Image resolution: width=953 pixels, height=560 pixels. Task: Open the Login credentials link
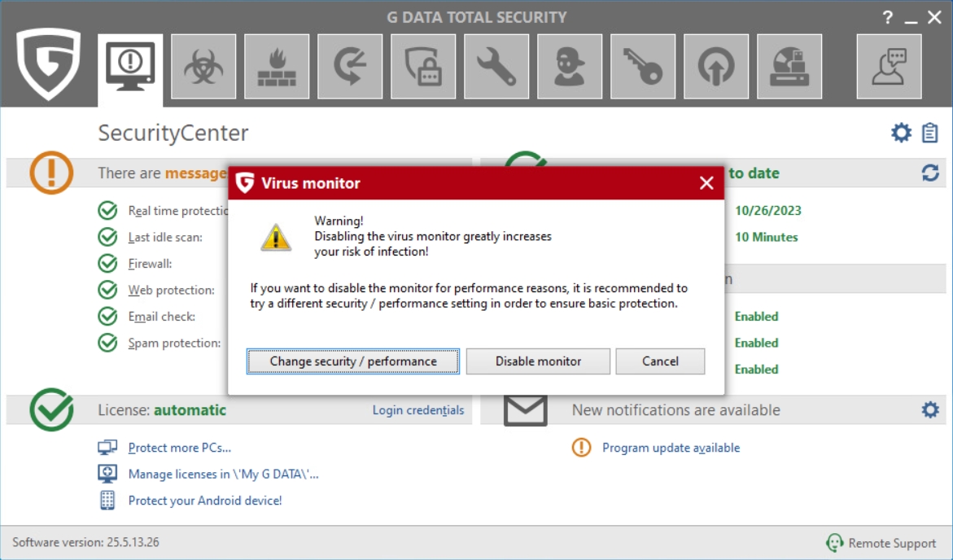coord(418,410)
